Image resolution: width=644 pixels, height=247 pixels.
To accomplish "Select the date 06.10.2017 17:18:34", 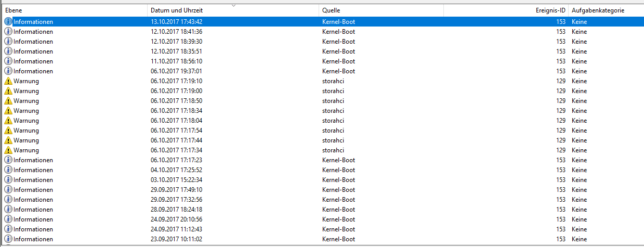I will pos(176,111).
